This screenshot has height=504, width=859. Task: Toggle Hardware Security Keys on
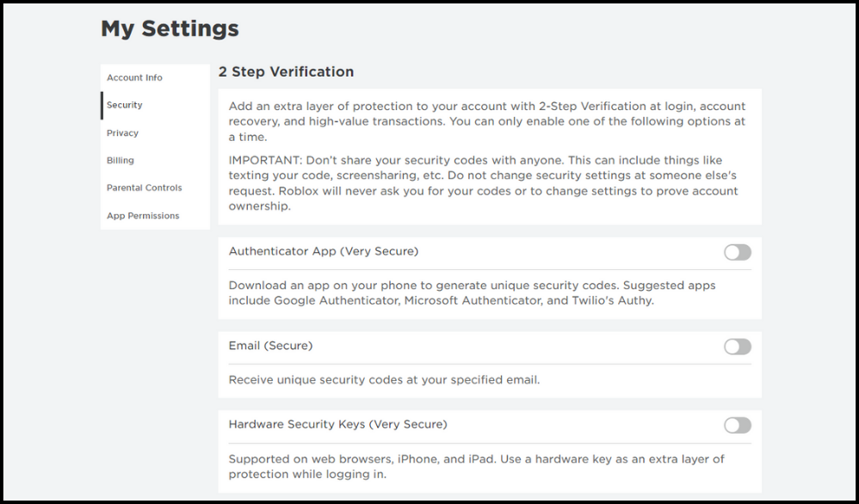point(738,425)
